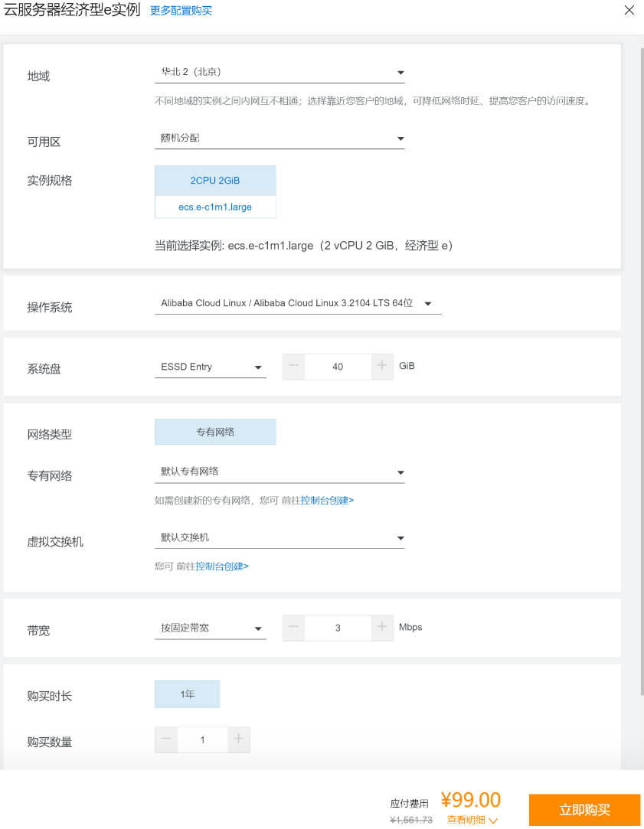Image resolution: width=644 pixels, height=829 pixels.
Task: Increase bandwidth with plus button
Action: pos(382,628)
